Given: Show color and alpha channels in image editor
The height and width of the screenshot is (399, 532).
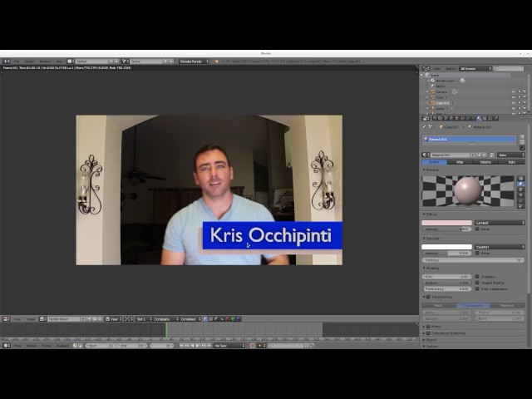Looking at the screenshot, I should [205, 319].
